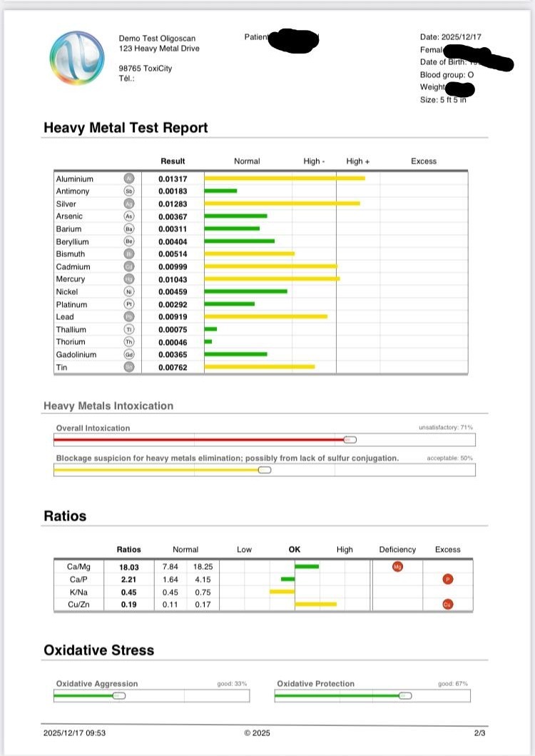The image size is (535, 756).
Task: Click the blockage suspicion yellow slider handle
Action: (x=265, y=470)
